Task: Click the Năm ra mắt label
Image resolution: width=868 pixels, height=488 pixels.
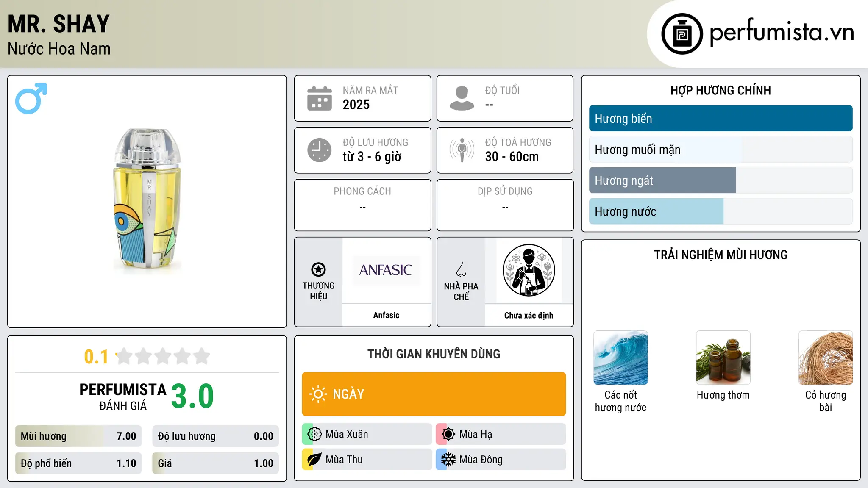Action: pos(370,90)
